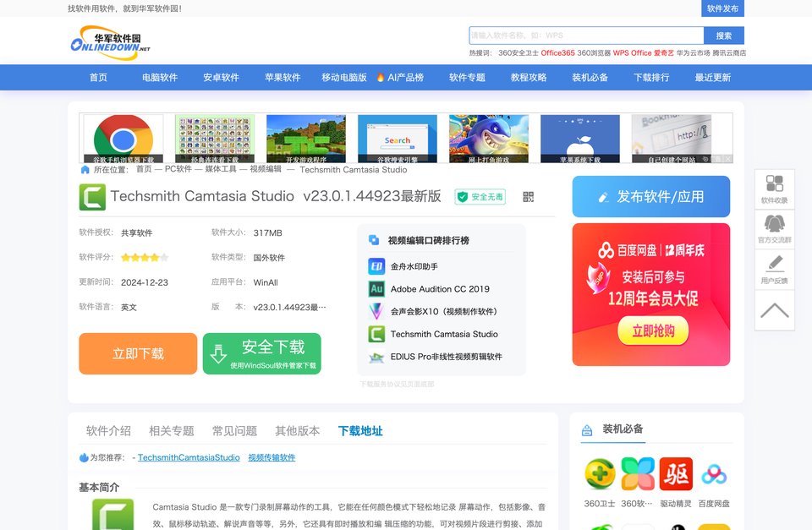This screenshot has height=530, width=812.
Task: Click the 金舟水印助手 icon in ranking list
Action: (x=376, y=266)
